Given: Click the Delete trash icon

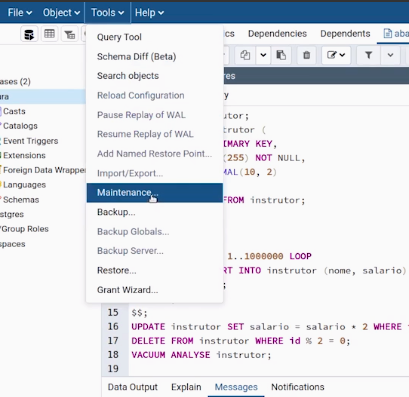Looking at the screenshot, I should click(x=306, y=55).
